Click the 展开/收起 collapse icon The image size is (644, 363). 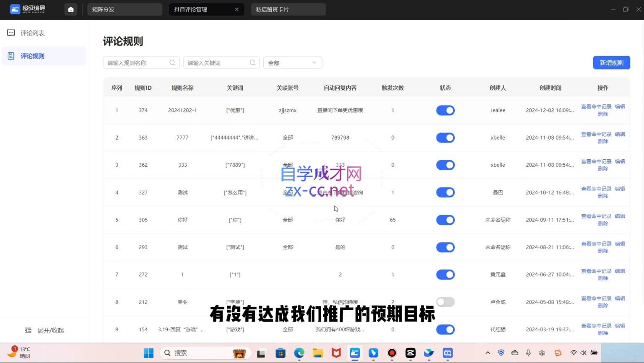(28, 330)
